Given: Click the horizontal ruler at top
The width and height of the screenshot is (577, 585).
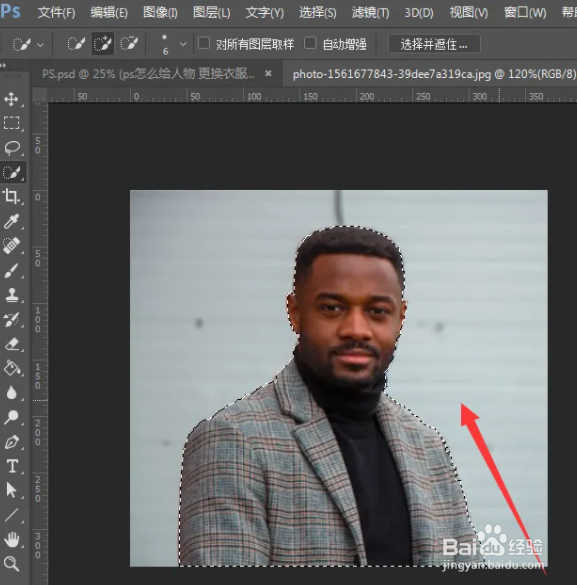Looking at the screenshot, I should [x=313, y=96].
